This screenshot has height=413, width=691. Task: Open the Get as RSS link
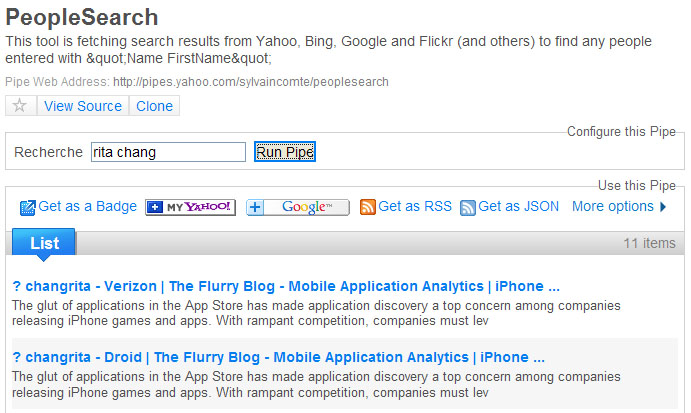(x=415, y=206)
